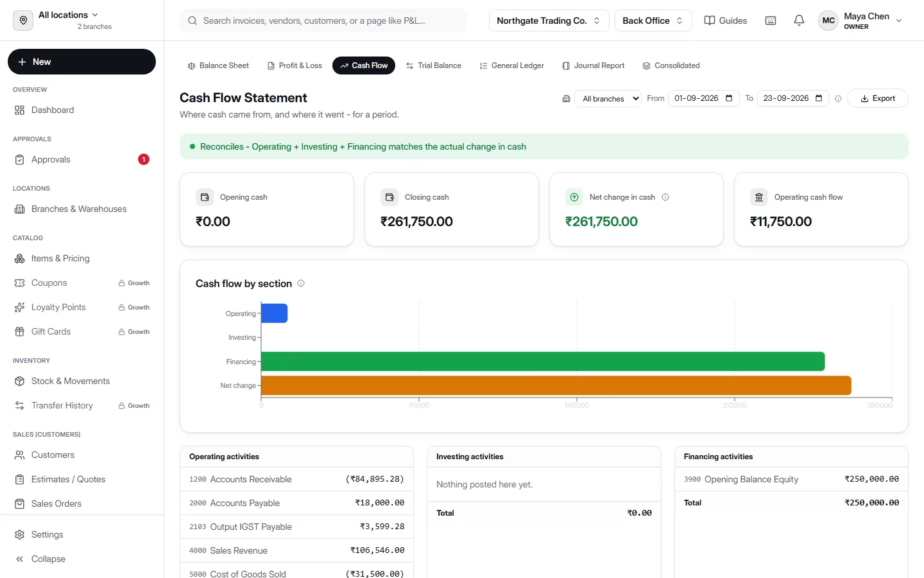Click the blue Operating bar in chart
This screenshot has height=578, width=924.
[274, 313]
